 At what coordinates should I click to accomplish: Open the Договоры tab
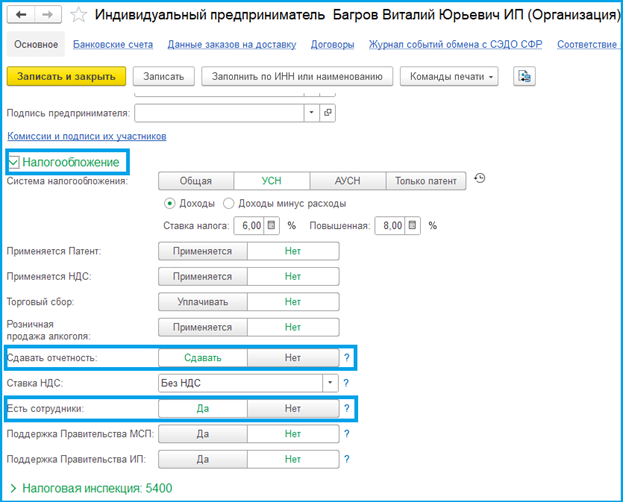(x=332, y=45)
